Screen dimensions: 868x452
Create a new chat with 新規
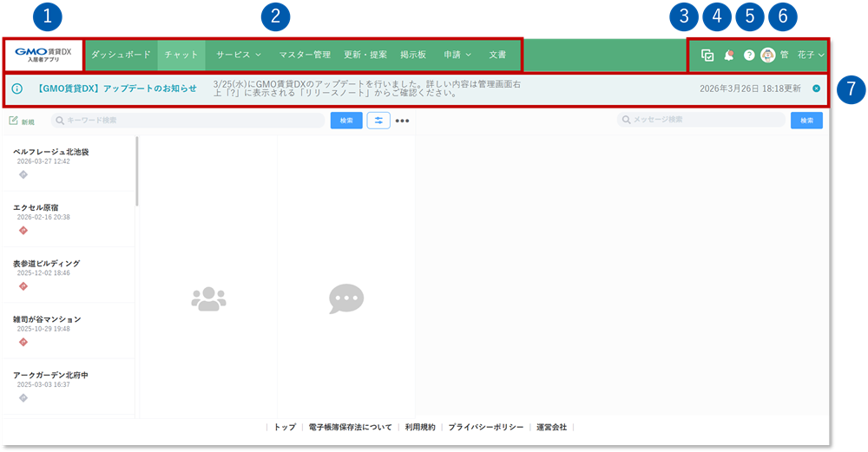tap(22, 121)
